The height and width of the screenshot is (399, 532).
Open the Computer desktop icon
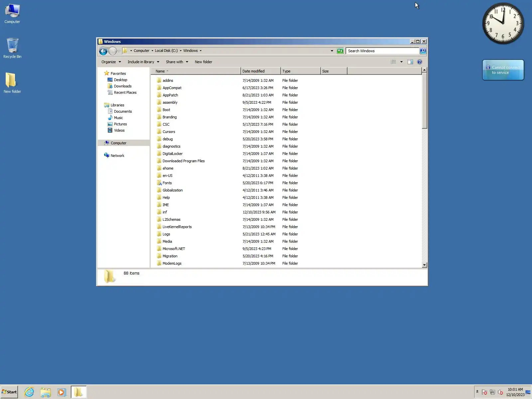click(12, 14)
